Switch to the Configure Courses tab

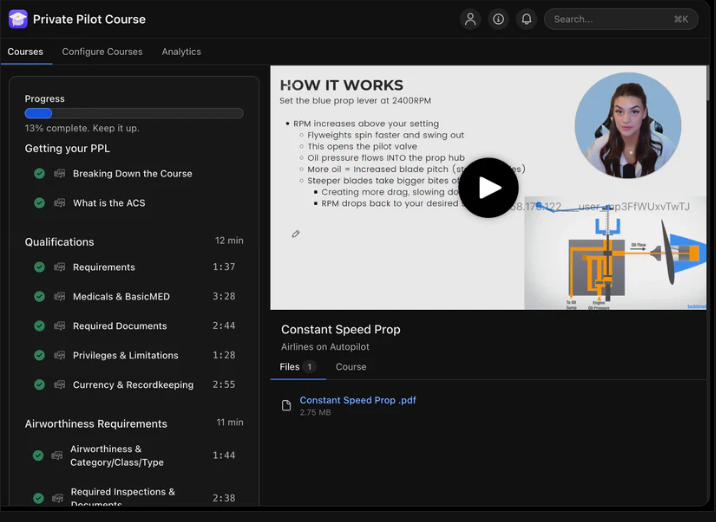(102, 52)
